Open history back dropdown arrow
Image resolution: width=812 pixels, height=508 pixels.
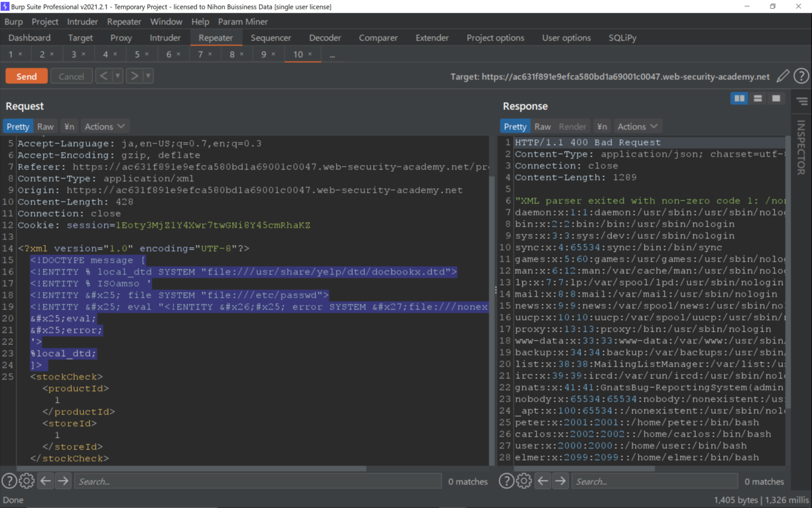[x=118, y=76]
